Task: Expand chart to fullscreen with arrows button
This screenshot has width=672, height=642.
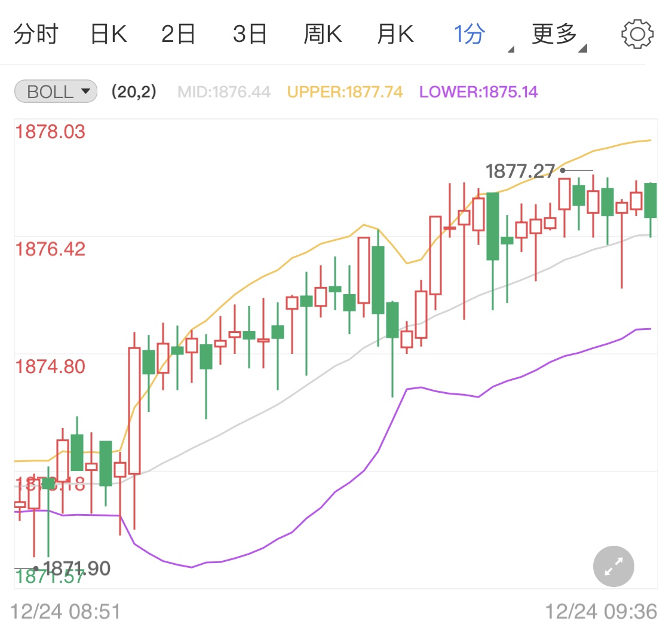Action: pyautogui.click(x=613, y=566)
